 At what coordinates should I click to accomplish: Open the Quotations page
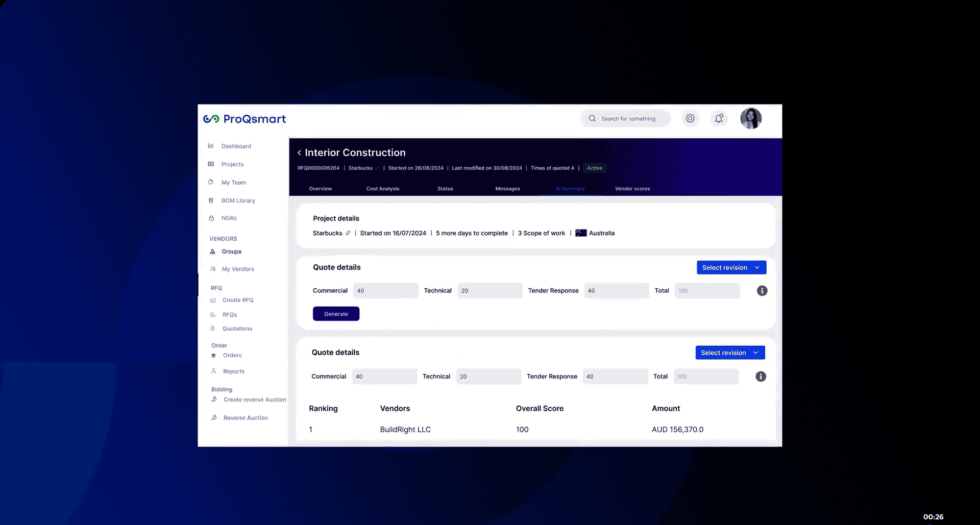pyautogui.click(x=237, y=328)
